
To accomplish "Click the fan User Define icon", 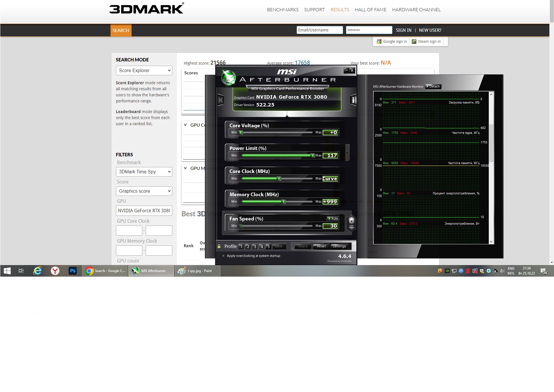I will point(351,222).
